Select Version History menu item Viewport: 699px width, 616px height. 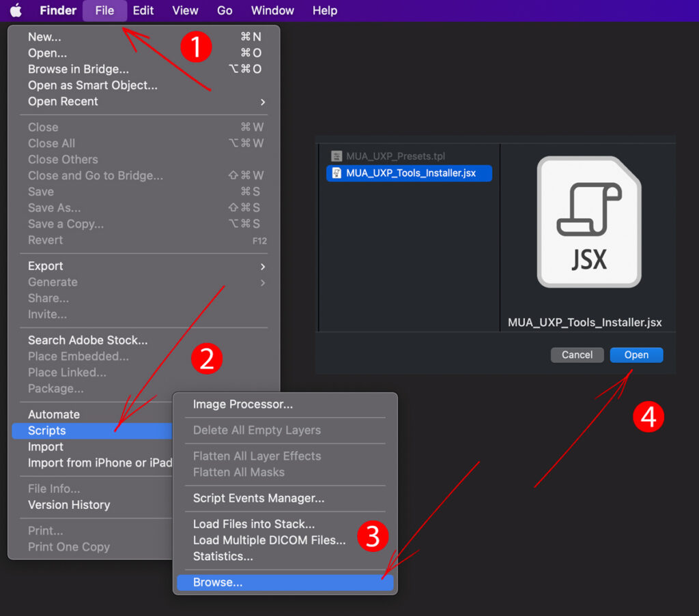(92, 505)
